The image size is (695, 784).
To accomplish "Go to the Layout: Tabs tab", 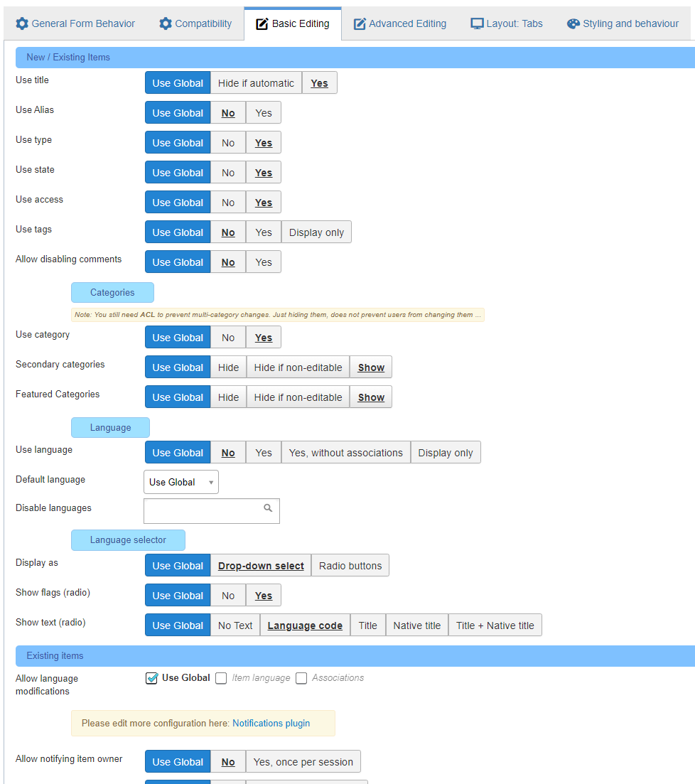I will click(507, 23).
